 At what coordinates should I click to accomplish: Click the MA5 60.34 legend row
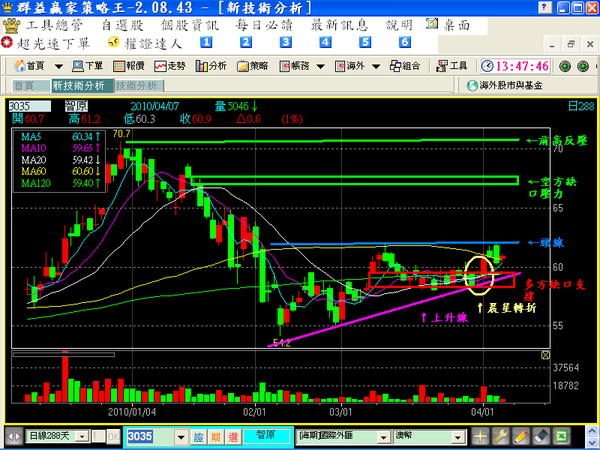[60, 137]
